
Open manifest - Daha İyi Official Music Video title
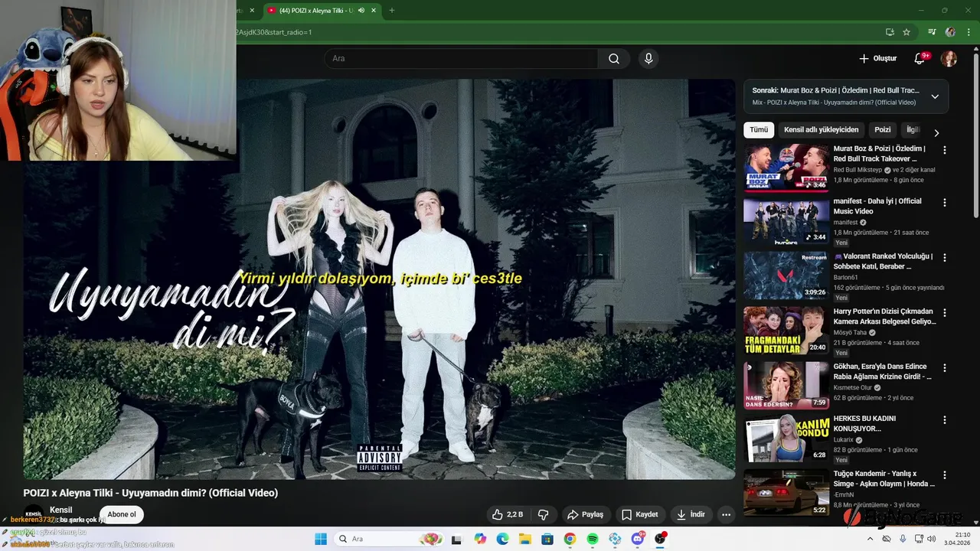pos(877,206)
